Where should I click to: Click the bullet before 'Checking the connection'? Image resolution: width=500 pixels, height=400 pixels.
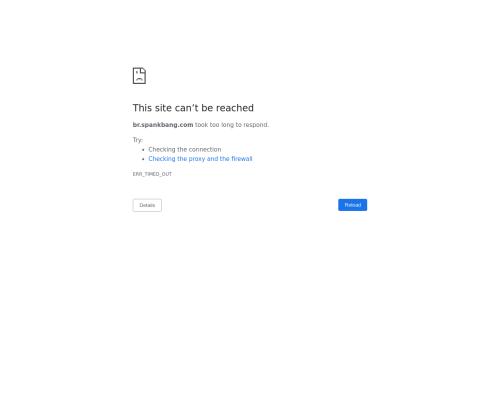click(x=143, y=150)
